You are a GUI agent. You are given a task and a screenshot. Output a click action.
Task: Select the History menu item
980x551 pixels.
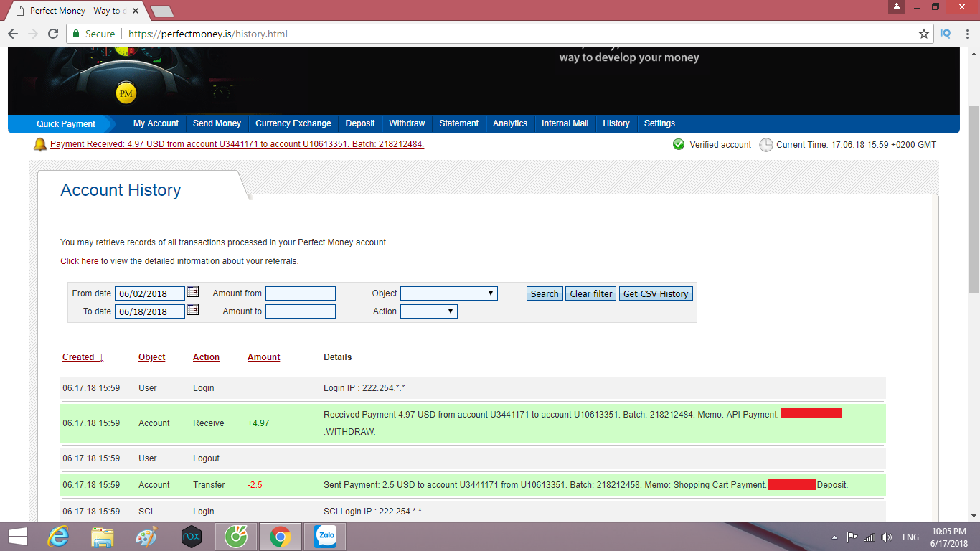coord(616,123)
